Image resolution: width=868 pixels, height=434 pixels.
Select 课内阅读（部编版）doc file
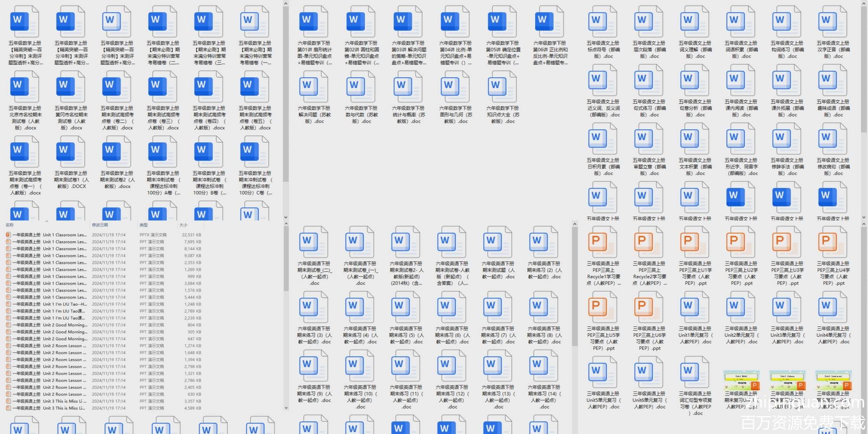click(741, 91)
